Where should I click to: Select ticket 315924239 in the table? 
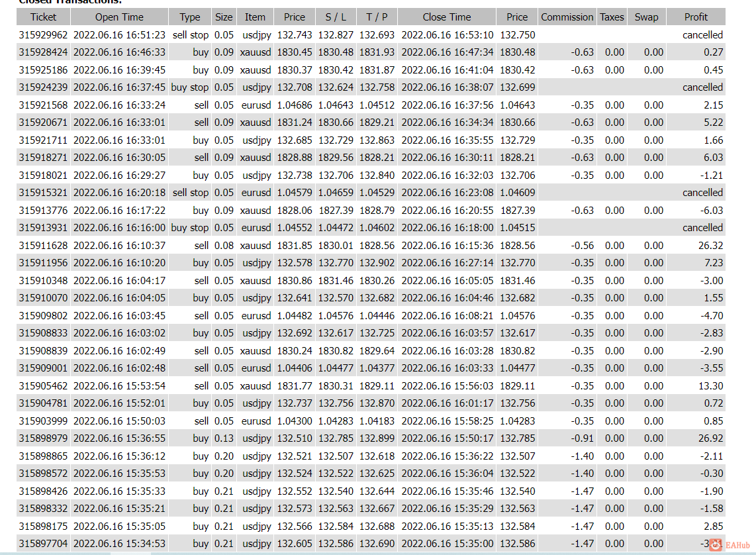click(44, 87)
